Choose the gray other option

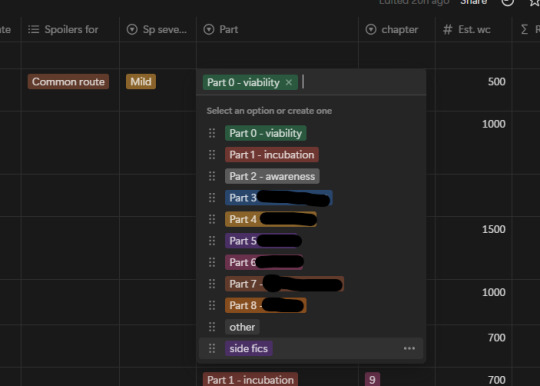tap(242, 327)
